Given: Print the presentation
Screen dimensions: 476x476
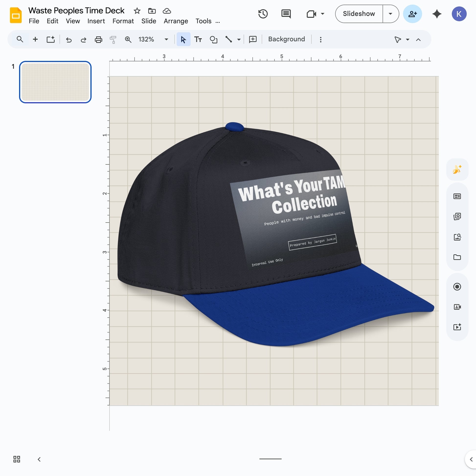Looking at the screenshot, I should click(98, 39).
